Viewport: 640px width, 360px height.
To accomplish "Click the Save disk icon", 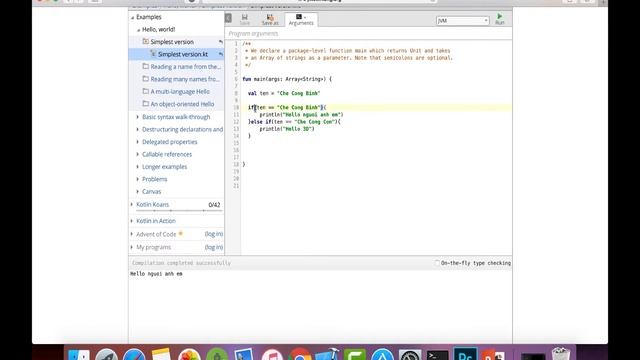I will point(244,17).
